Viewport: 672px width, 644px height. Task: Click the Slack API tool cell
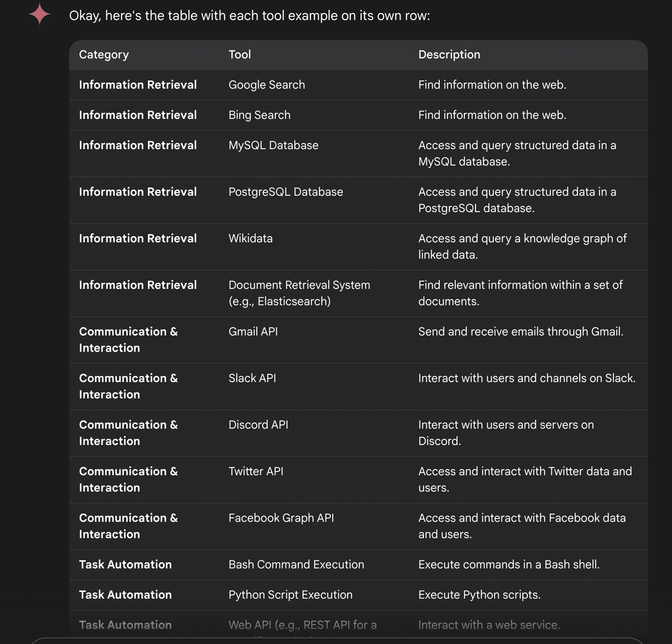[x=252, y=378]
